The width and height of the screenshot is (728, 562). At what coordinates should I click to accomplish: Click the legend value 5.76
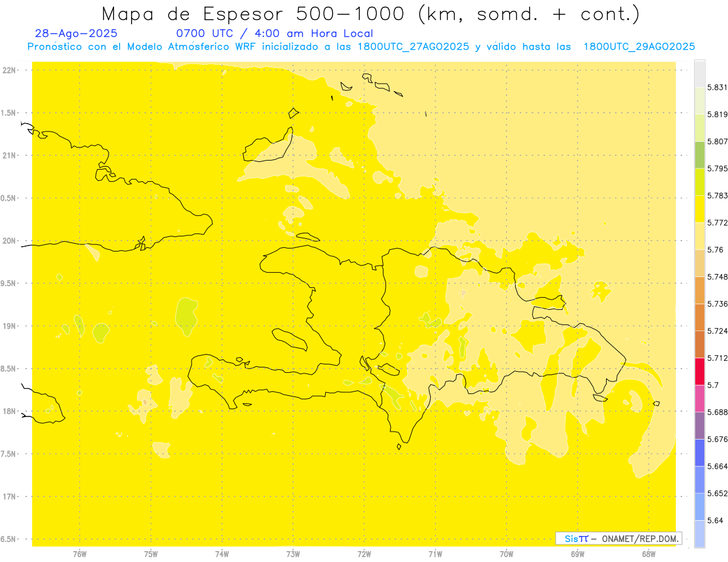click(x=715, y=250)
